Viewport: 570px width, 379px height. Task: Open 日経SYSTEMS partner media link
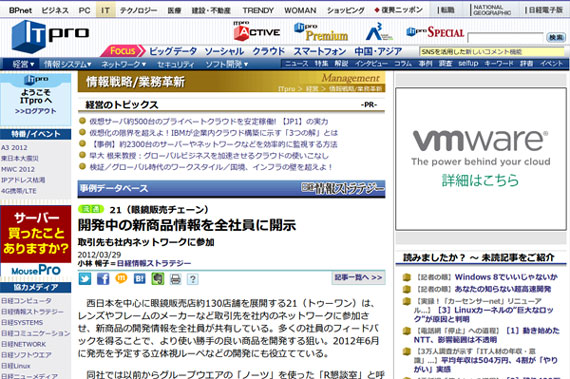point(22,322)
